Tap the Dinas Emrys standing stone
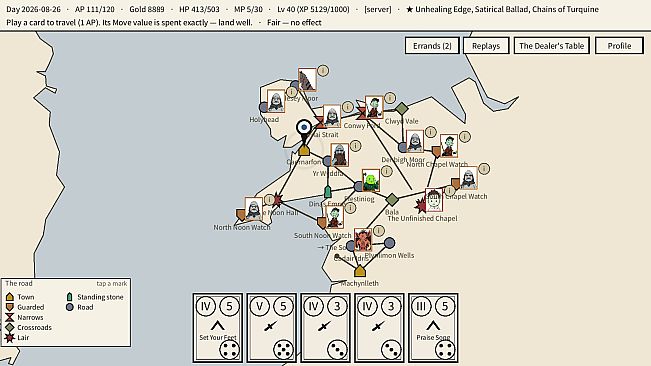 click(x=328, y=191)
